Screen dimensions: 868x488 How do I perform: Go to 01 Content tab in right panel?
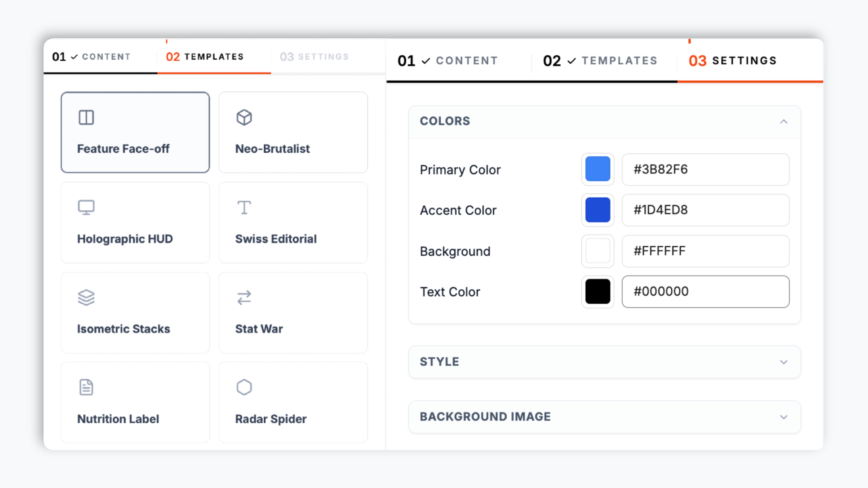point(459,61)
